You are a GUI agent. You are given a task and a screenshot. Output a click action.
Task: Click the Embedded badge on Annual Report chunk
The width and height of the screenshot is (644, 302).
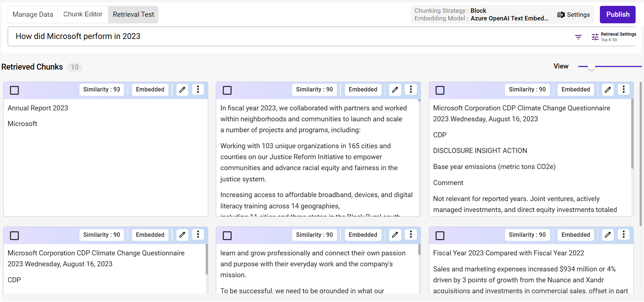click(x=150, y=90)
